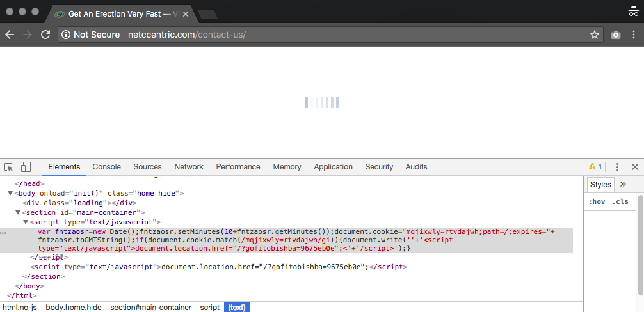Select the div class loading element
This screenshot has height=312, width=644.
pyautogui.click(x=79, y=203)
